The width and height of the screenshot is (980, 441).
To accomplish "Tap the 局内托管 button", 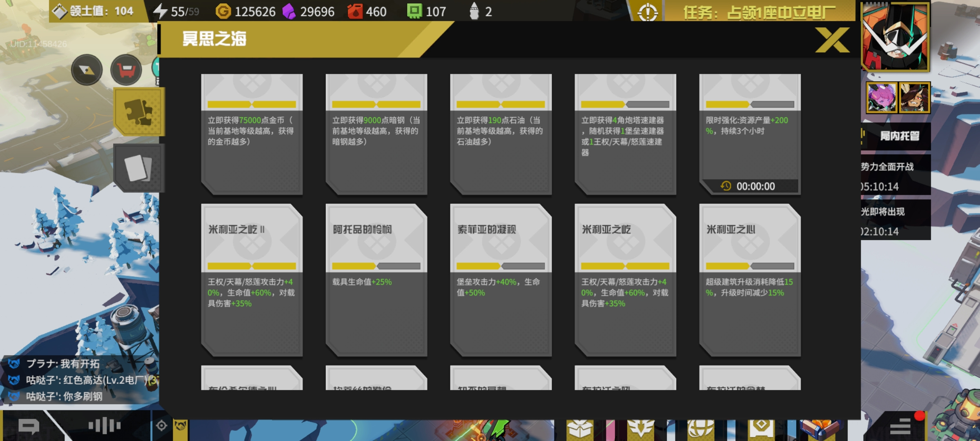I will [896, 136].
